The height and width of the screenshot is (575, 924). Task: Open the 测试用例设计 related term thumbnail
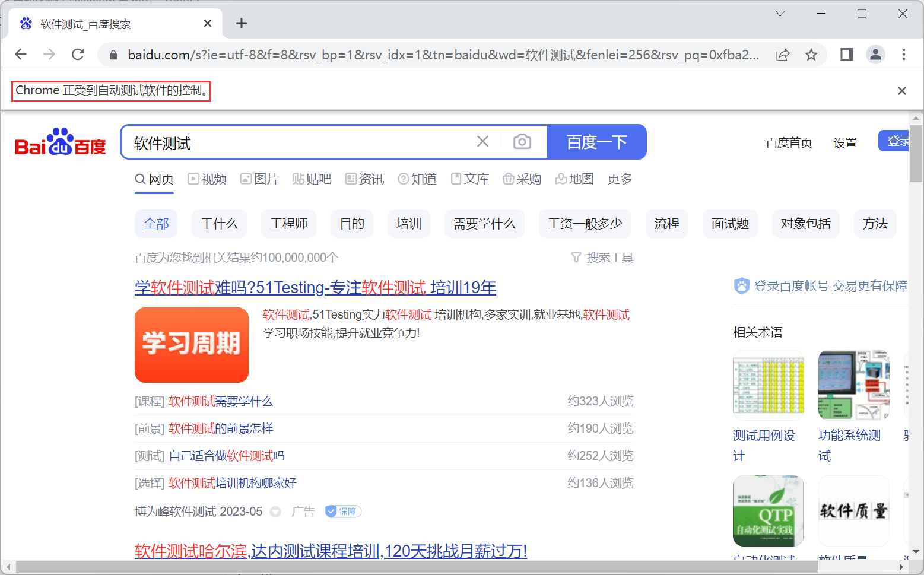tap(769, 385)
